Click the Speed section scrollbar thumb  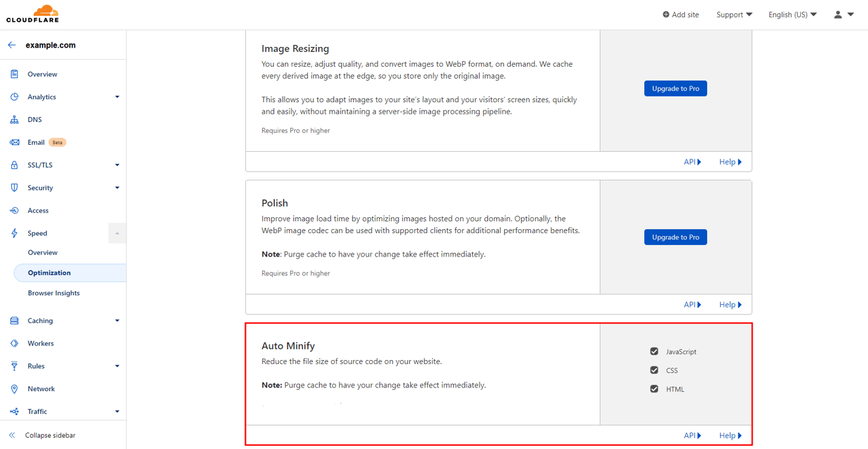117,233
